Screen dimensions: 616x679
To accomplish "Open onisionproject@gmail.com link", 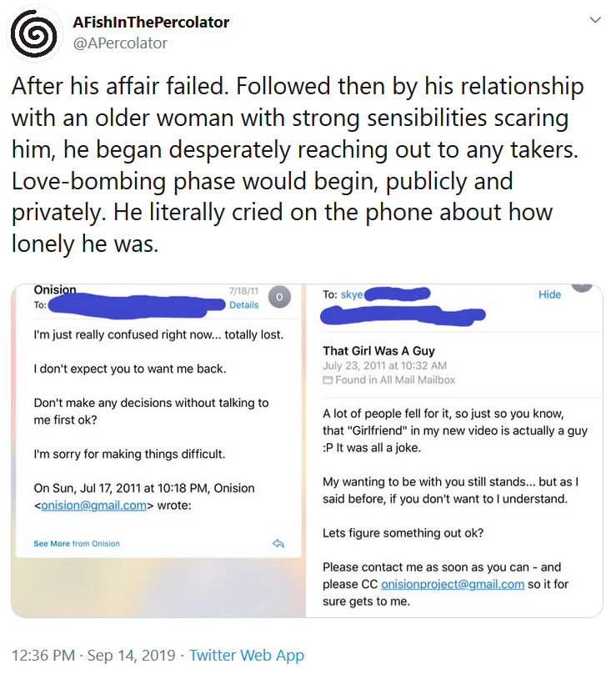I will coord(453,584).
